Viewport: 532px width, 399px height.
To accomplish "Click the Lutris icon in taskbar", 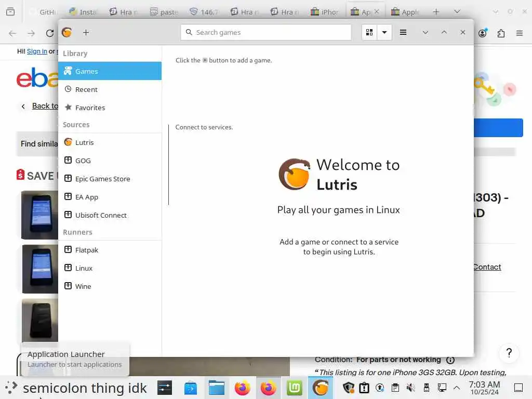I will pyautogui.click(x=320, y=388).
